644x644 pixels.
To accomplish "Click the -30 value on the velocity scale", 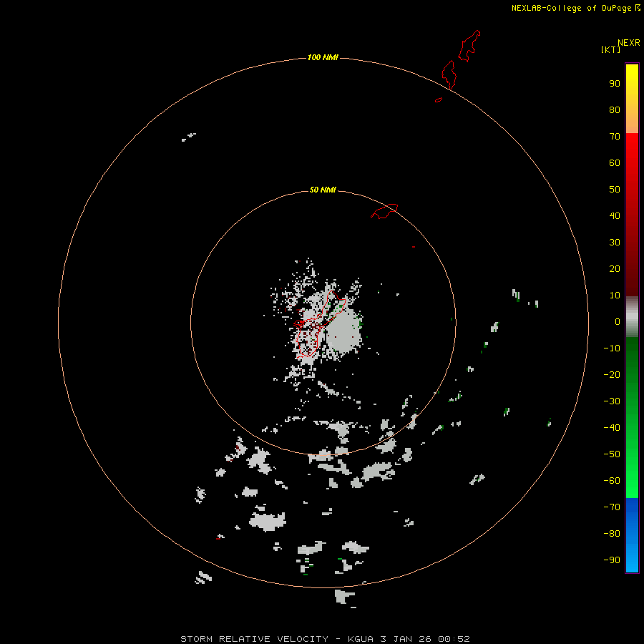I will [x=612, y=401].
